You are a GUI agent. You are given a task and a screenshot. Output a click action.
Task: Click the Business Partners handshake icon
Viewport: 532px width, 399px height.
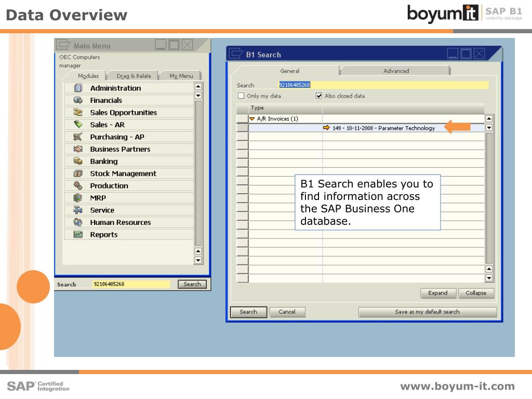pos(78,149)
